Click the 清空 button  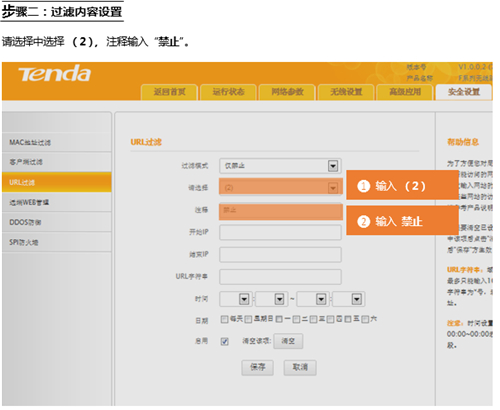288,341
